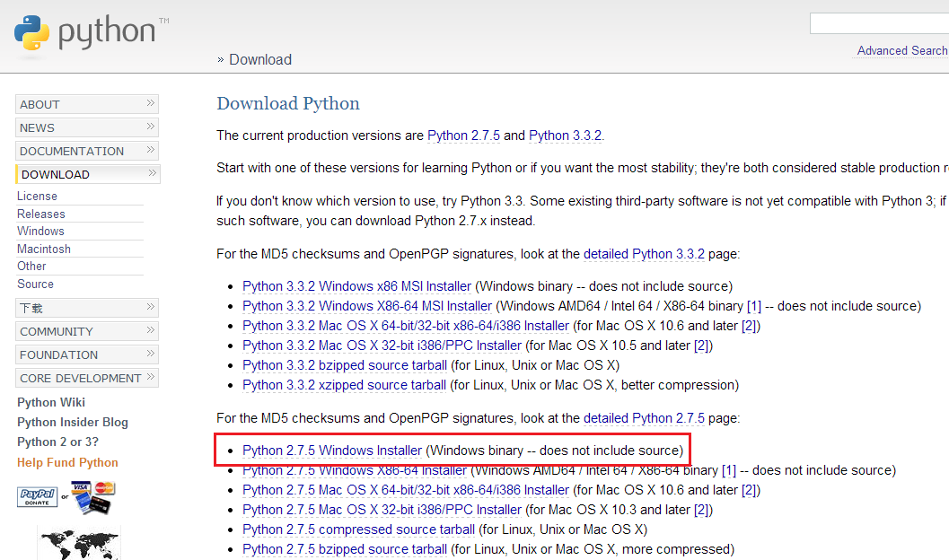Download Python 3.3.2 Windows X86-64 MSI Installer
This screenshot has height=560, width=949.
click(367, 306)
